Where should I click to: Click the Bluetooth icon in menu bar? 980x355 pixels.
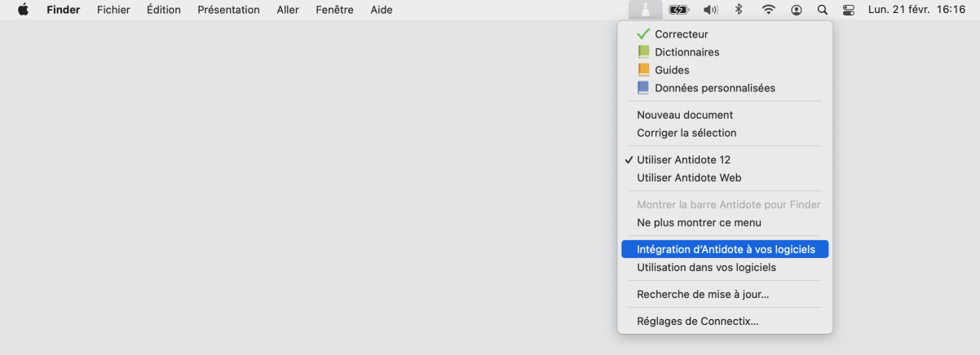739,10
